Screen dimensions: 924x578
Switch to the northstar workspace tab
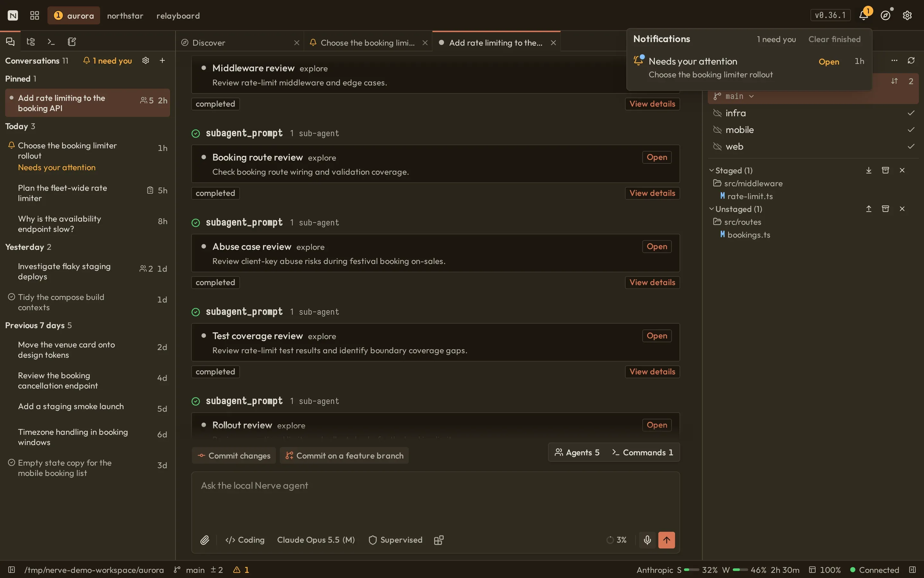click(x=125, y=15)
